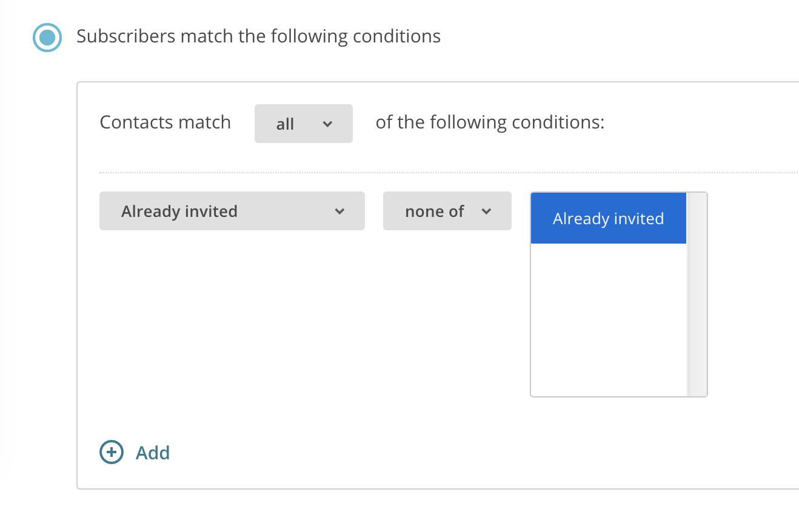Viewport: 799px width, 532px height.
Task: Click the word "all" inside the dropdown
Action: (285, 124)
